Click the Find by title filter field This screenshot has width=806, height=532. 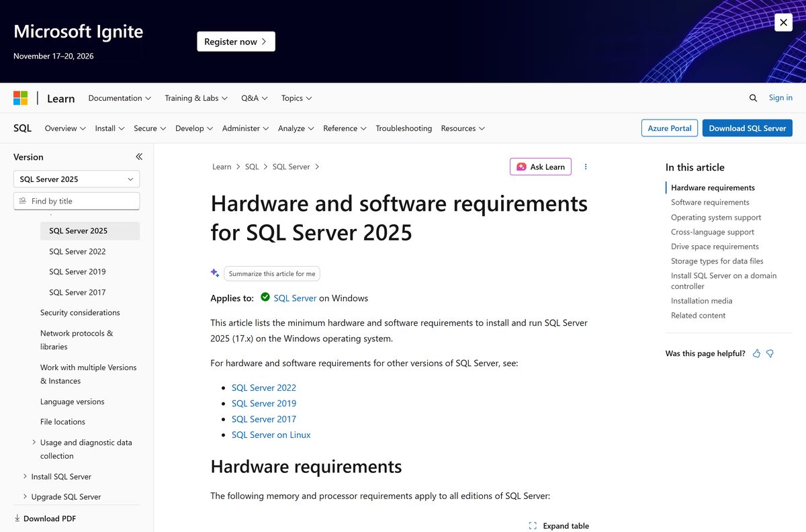coord(77,201)
